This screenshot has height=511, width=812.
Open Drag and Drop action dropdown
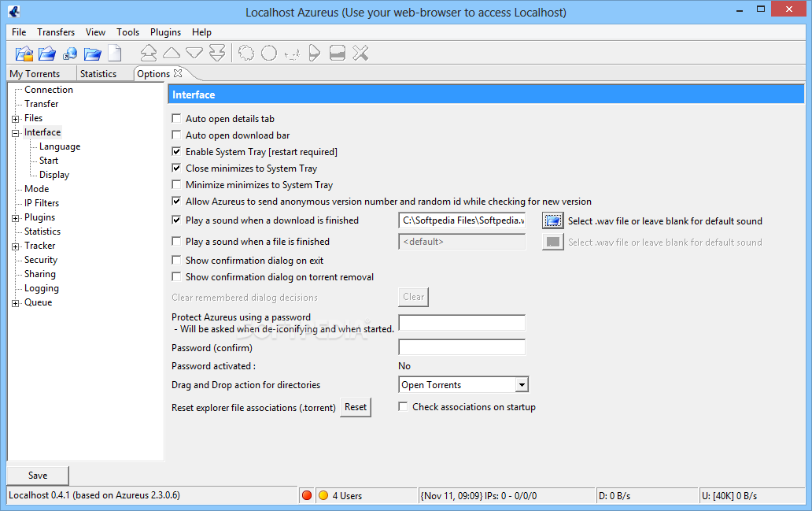[522, 384]
